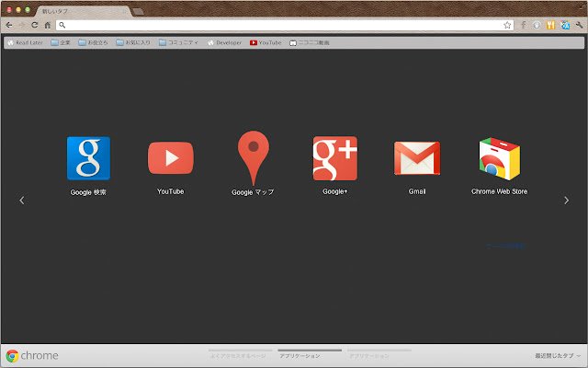588x368 pixels.
Task: Click the faint blue link below the apps
Action: [x=505, y=246]
